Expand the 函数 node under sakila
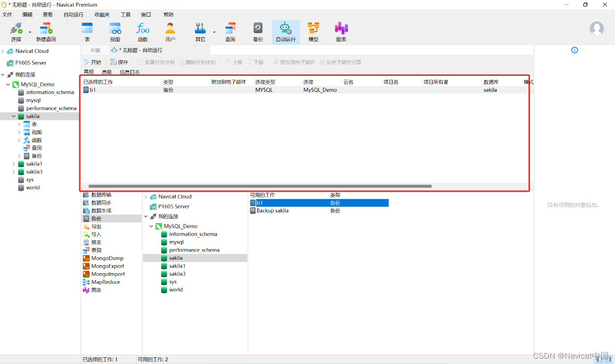Screen dimensions: 615x364 pos(19,140)
